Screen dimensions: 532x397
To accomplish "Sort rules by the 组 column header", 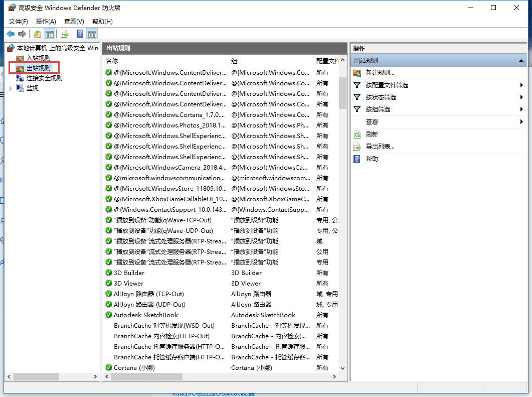I will (x=271, y=61).
